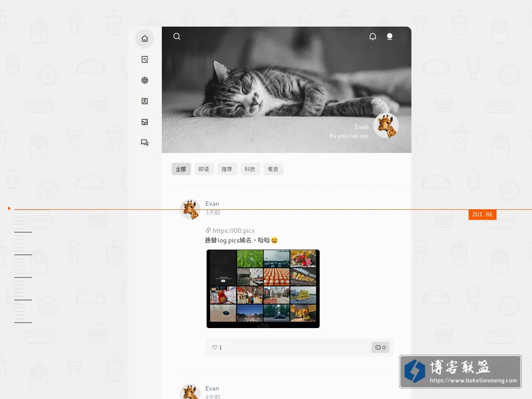This screenshot has height=399, width=532.
Task: Click the author name Evan on the lower post
Action: click(x=212, y=388)
